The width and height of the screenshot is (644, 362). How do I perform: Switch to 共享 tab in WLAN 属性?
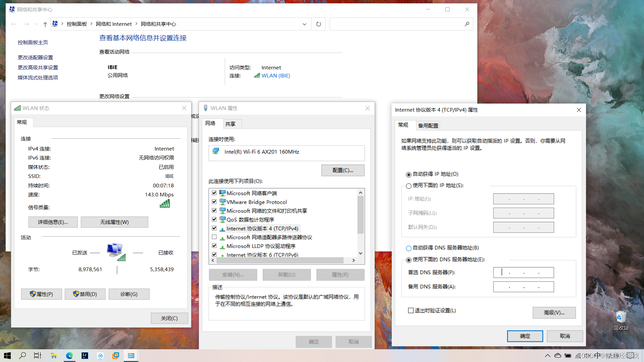pyautogui.click(x=230, y=124)
